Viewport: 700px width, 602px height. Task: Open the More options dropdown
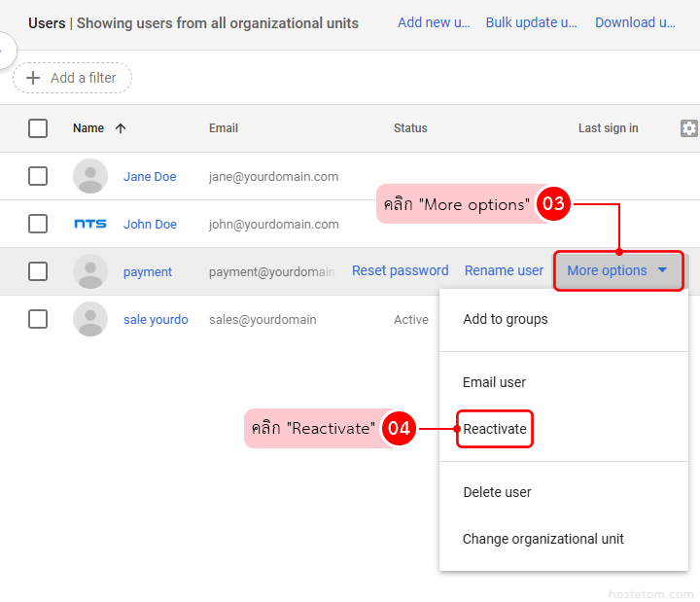(x=618, y=270)
